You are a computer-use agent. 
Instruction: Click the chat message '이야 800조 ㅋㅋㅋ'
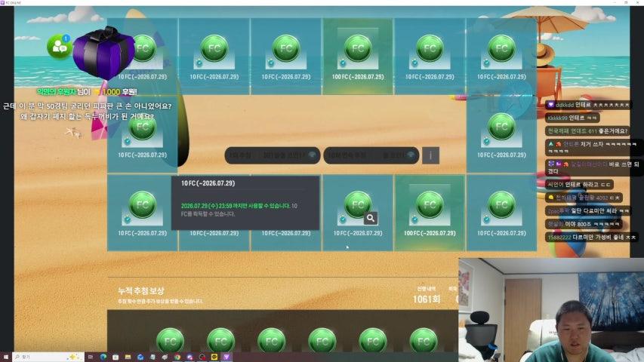(584, 224)
